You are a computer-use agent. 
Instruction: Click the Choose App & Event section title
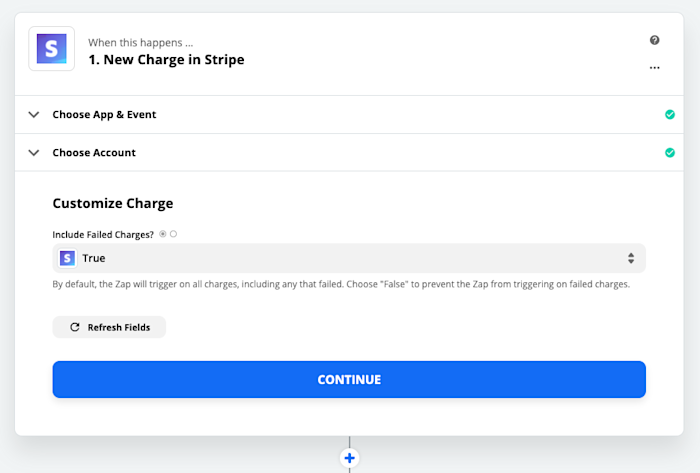(x=104, y=115)
